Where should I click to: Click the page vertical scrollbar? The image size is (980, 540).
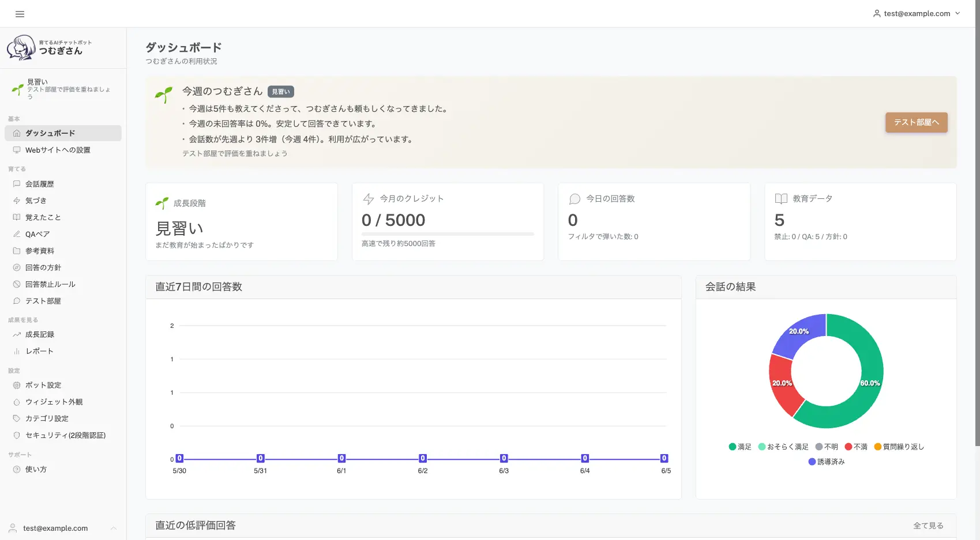[x=977, y=223]
